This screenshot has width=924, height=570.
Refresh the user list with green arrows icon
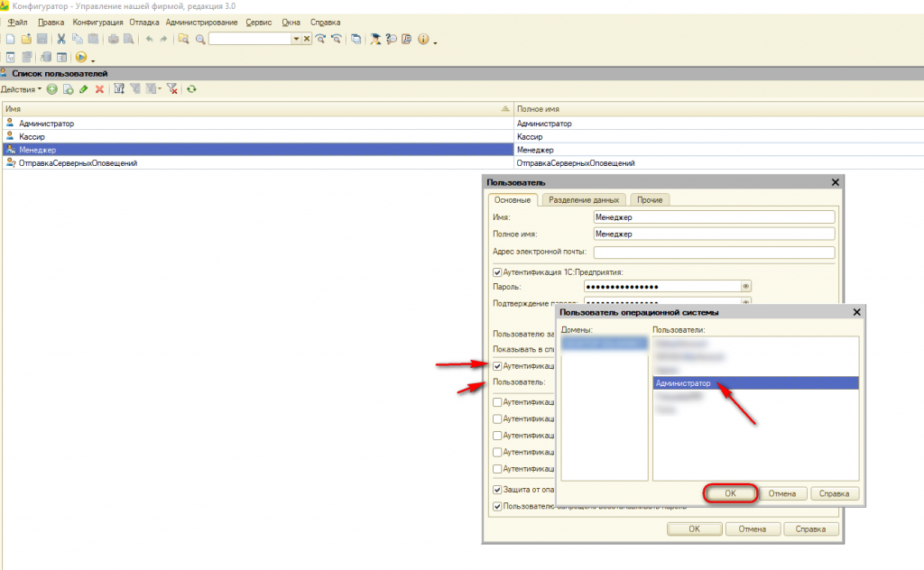click(x=191, y=89)
